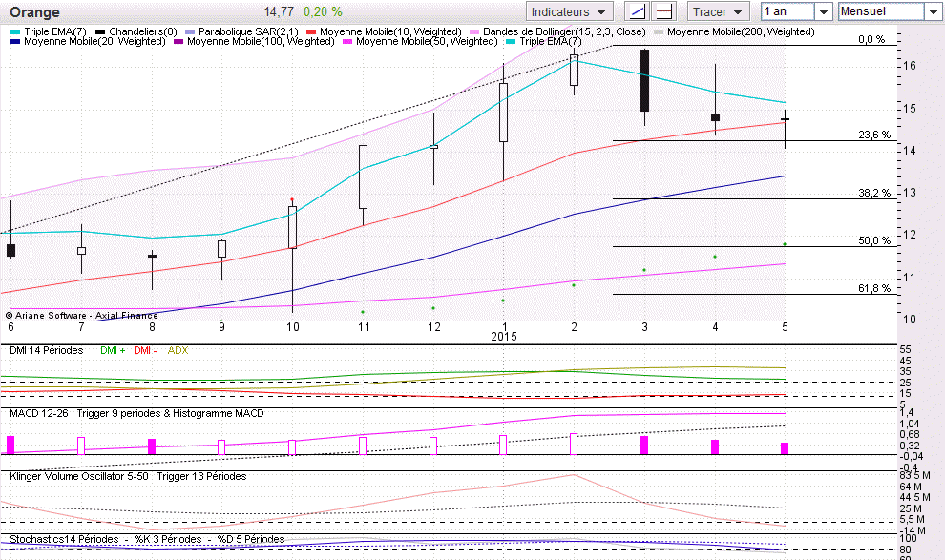Click the 50,0 % Fibonacci label
945x560 pixels.
tap(873, 240)
